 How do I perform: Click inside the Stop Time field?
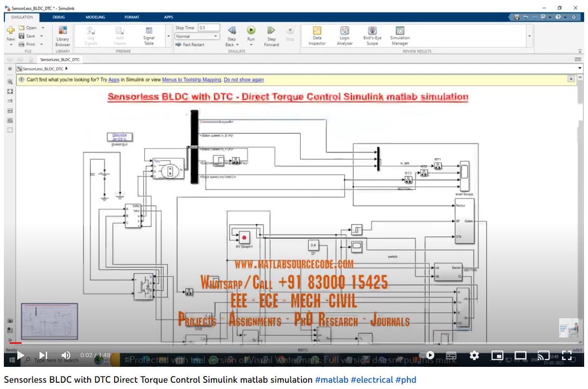tap(209, 28)
